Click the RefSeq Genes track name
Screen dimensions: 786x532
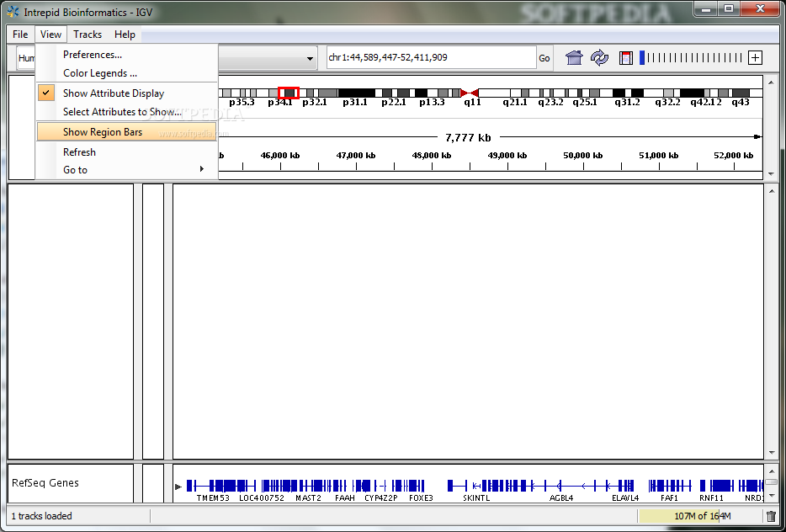coord(45,483)
